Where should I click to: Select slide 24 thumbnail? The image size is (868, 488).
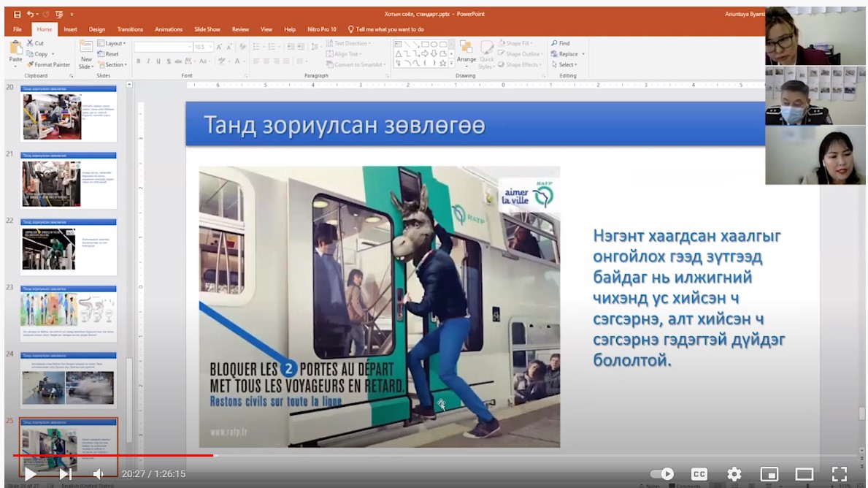pyautogui.click(x=68, y=380)
